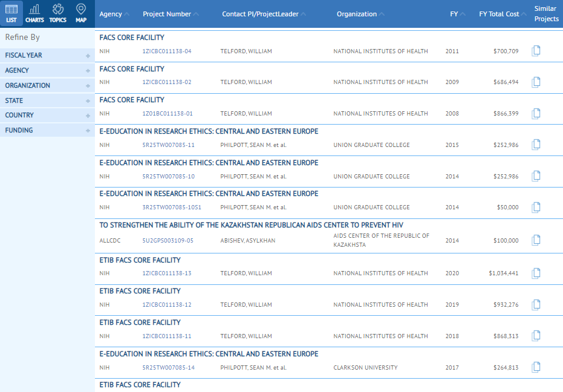The height and width of the screenshot is (392, 563).
Task: View similar projects for 1ZICBC011138-04
Action: 536,51
